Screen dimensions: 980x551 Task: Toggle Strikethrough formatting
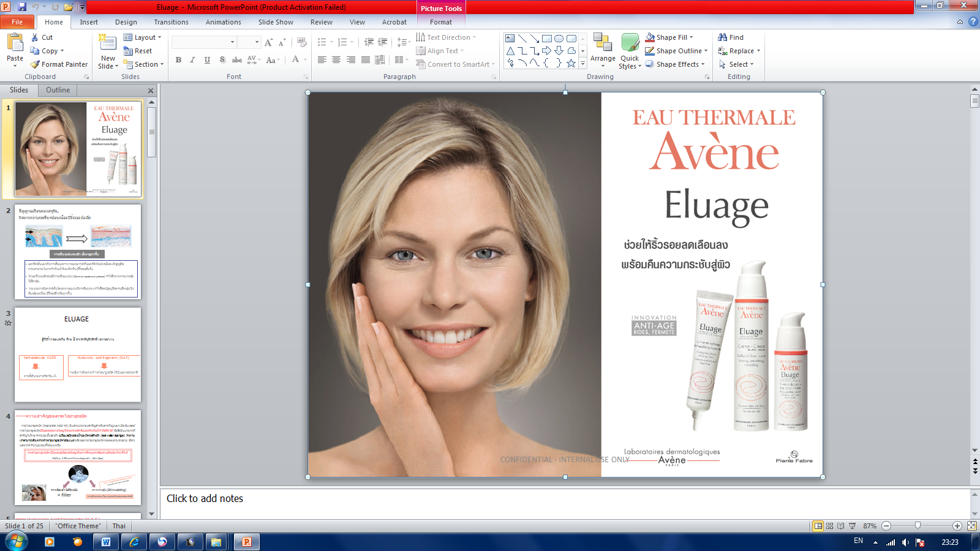tap(236, 59)
